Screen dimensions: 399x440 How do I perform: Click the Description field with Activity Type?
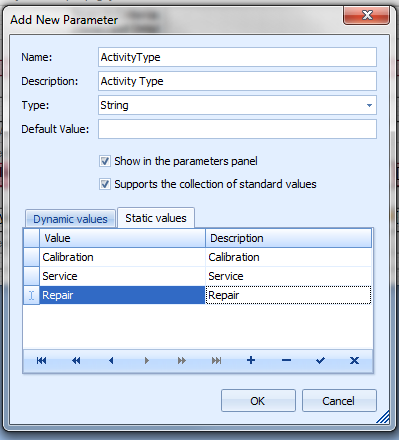point(237,81)
